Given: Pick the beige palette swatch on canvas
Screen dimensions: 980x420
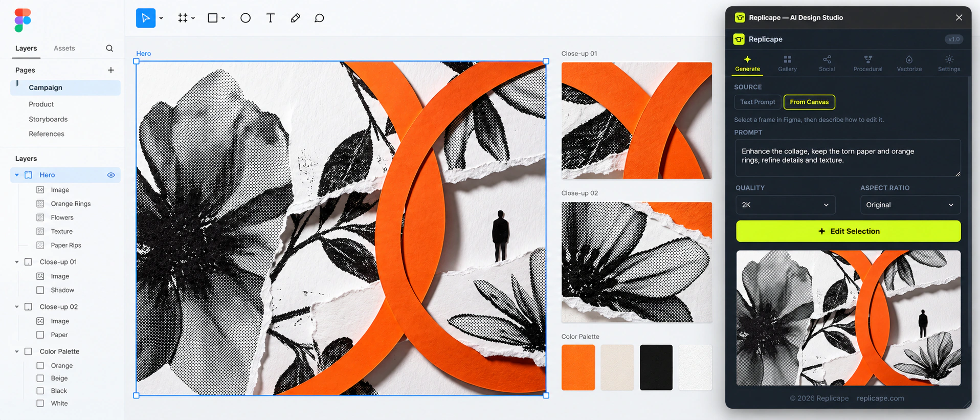Looking at the screenshot, I should (x=617, y=367).
